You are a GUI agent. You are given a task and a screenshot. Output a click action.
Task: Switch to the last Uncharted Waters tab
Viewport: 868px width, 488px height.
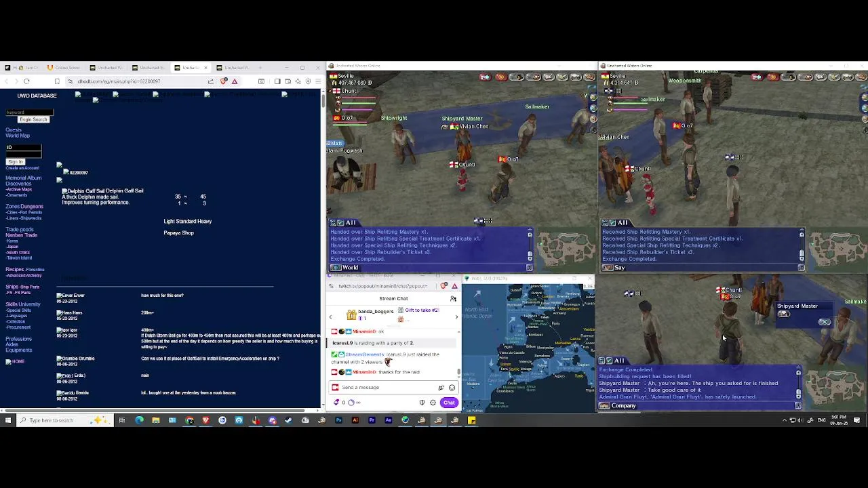pyautogui.click(x=233, y=68)
